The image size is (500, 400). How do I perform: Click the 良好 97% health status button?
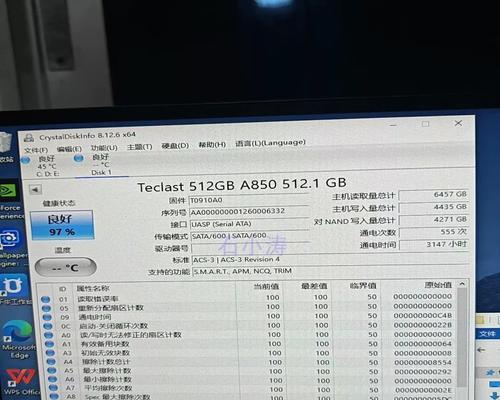click(x=62, y=225)
